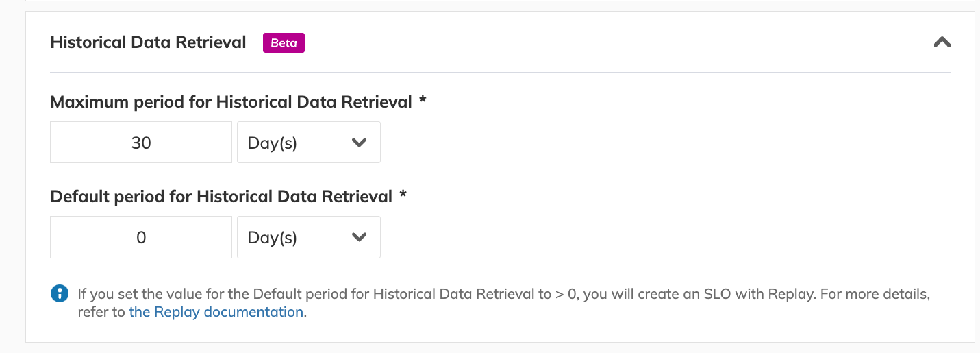
Task: Click the down arrow in Maximum period unit selector
Action: [x=359, y=143]
